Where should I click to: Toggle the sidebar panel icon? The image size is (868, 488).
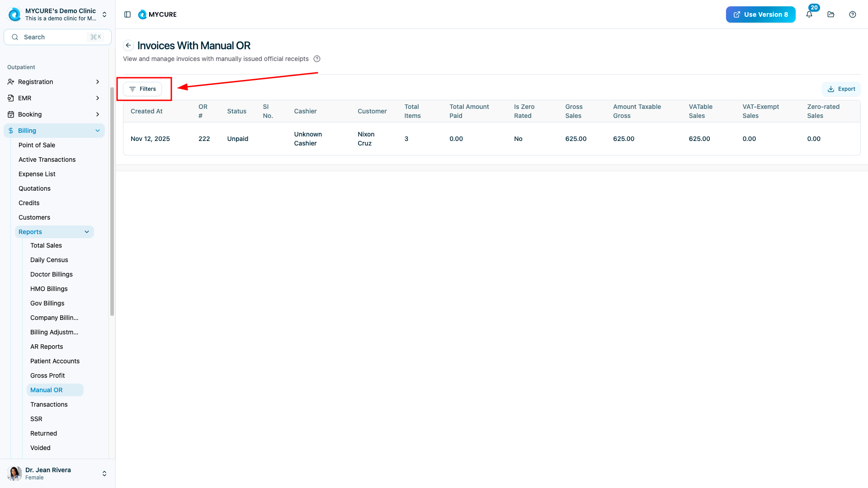click(x=127, y=14)
